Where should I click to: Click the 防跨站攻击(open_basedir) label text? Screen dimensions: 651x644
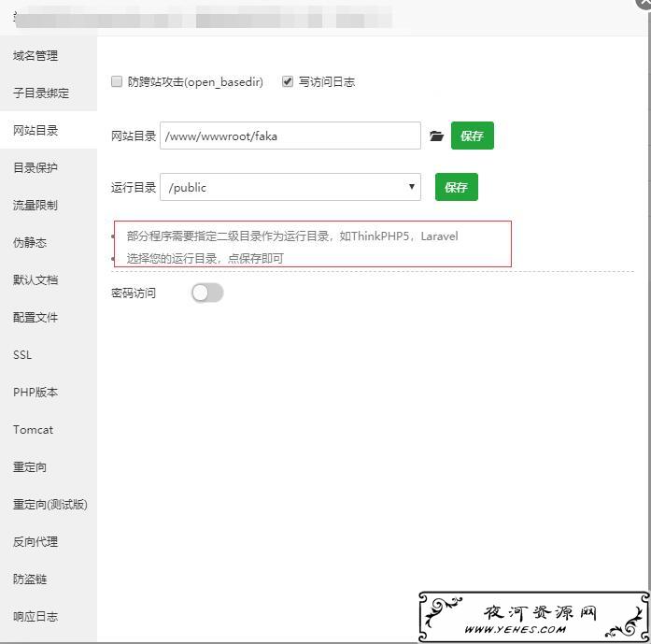click(x=195, y=82)
